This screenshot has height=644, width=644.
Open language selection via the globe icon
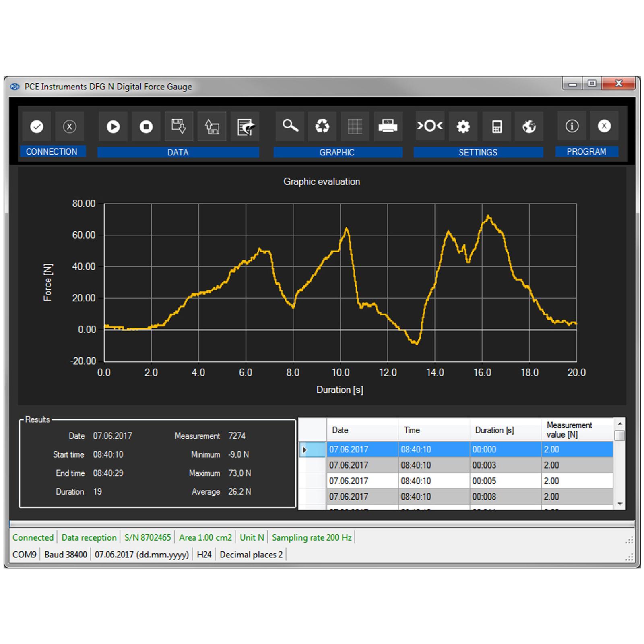pos(529,126)
